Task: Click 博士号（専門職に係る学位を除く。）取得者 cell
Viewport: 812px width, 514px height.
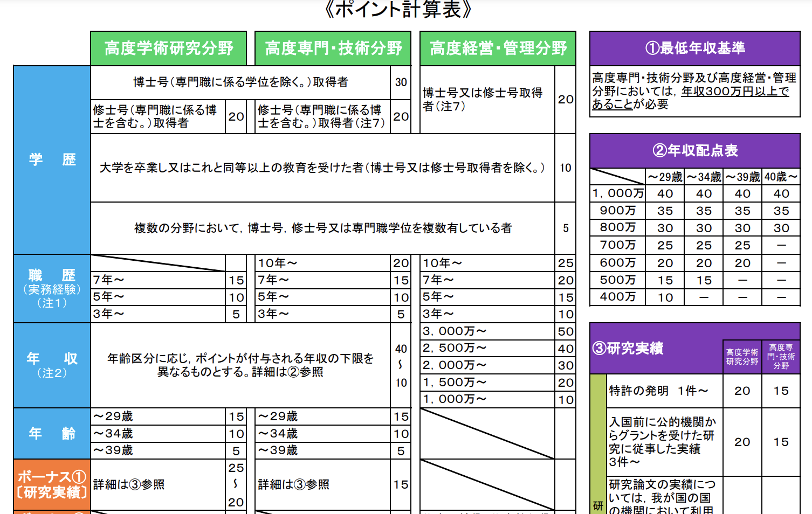Action: [x=241, y=82]
